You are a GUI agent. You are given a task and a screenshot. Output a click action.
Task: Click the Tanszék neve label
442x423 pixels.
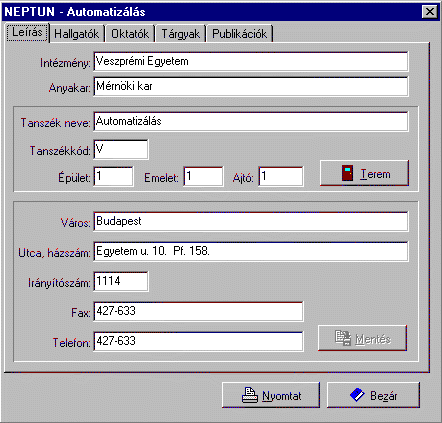[55, 123]
